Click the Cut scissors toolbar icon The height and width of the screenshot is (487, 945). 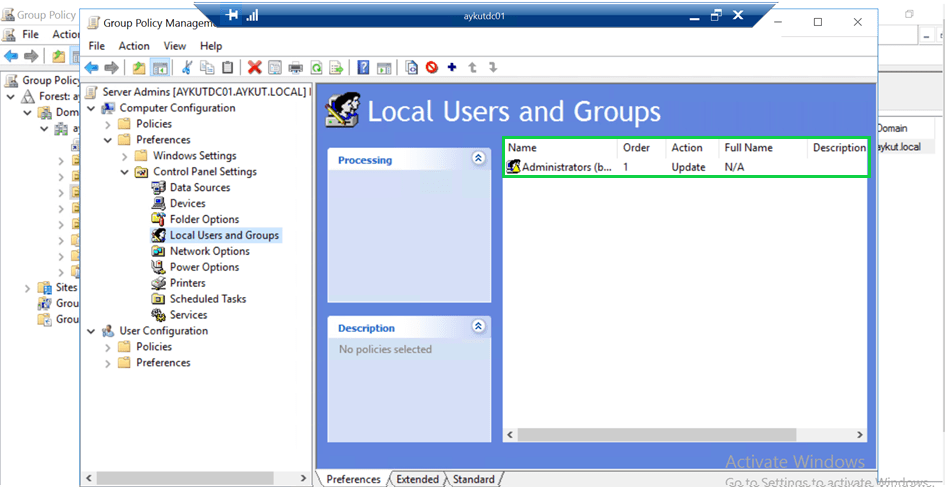(186, 68)
